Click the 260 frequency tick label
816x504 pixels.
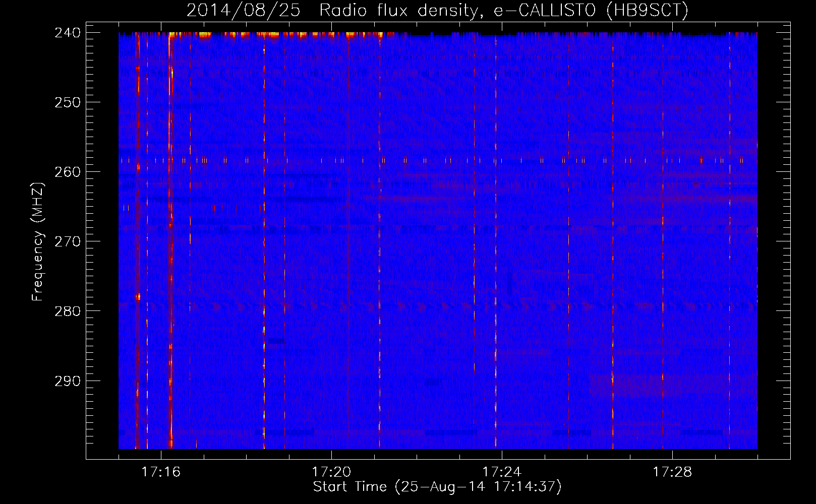coord(67,172)
